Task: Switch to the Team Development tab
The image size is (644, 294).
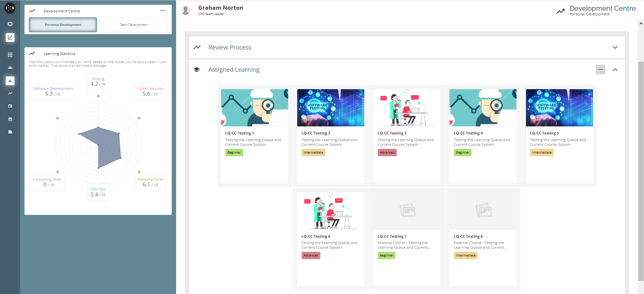Action: (133, 25)
